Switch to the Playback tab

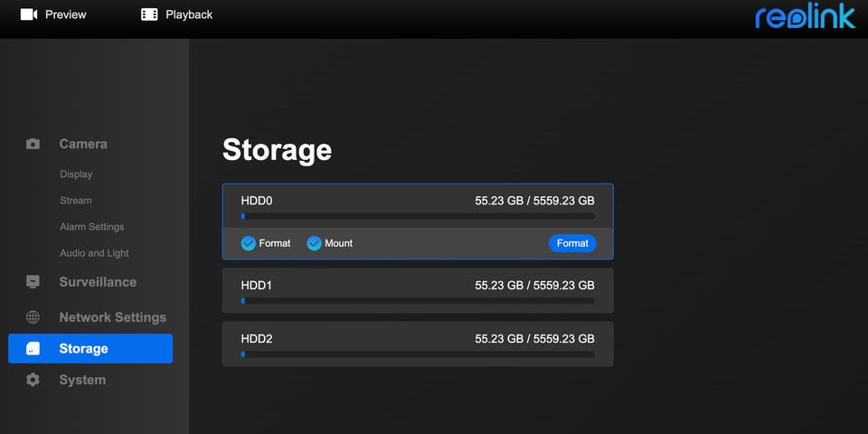click(x=189, y=14)
